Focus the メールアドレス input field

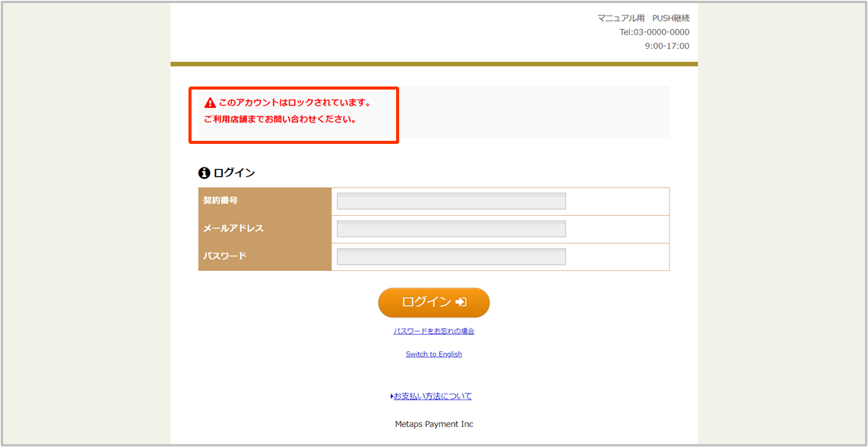coord(450,229)
